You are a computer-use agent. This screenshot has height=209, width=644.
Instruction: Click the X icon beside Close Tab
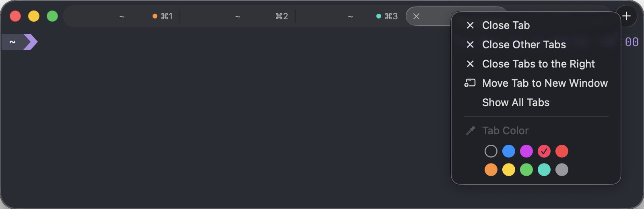pyautogui.click(x=470, y=25)
